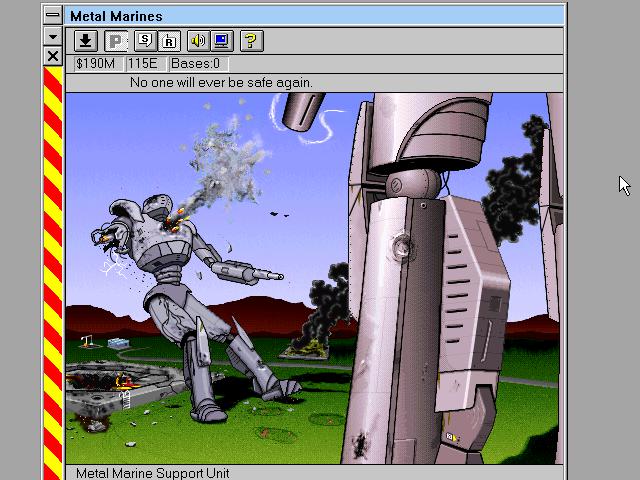Click the Bases:0 counter
The height and width of the screenshot is (480, 640).
click(x=198, y=64)
